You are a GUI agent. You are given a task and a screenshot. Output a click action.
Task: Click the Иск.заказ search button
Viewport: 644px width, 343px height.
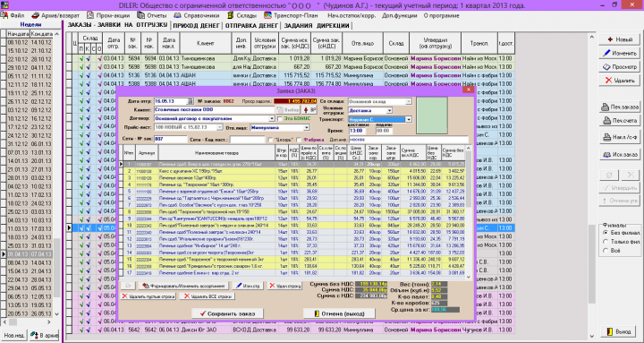coord(619,155)
